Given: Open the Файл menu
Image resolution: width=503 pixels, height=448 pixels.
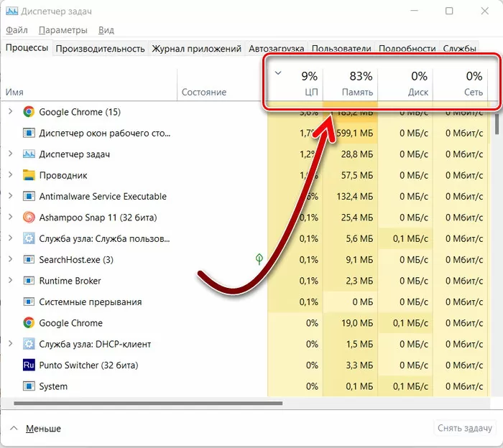Looking at the screenshot, I should 17,30.
